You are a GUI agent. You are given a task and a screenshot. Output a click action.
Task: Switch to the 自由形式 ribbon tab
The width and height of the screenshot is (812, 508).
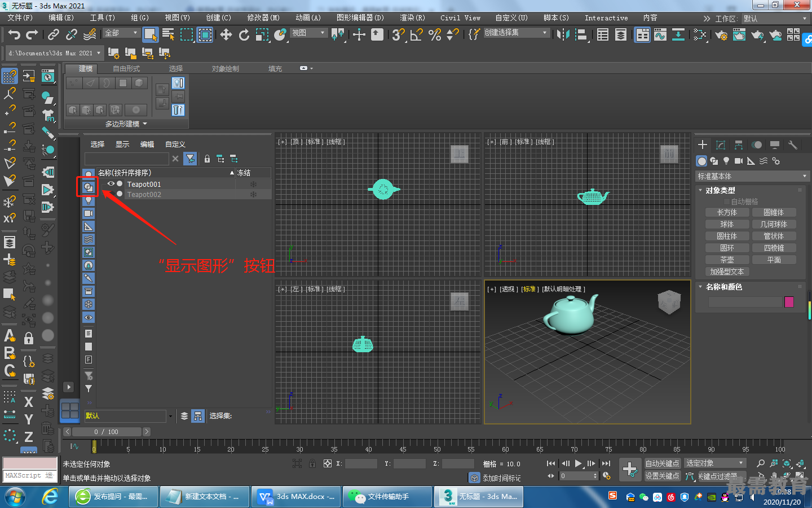[x=126, y=68]
